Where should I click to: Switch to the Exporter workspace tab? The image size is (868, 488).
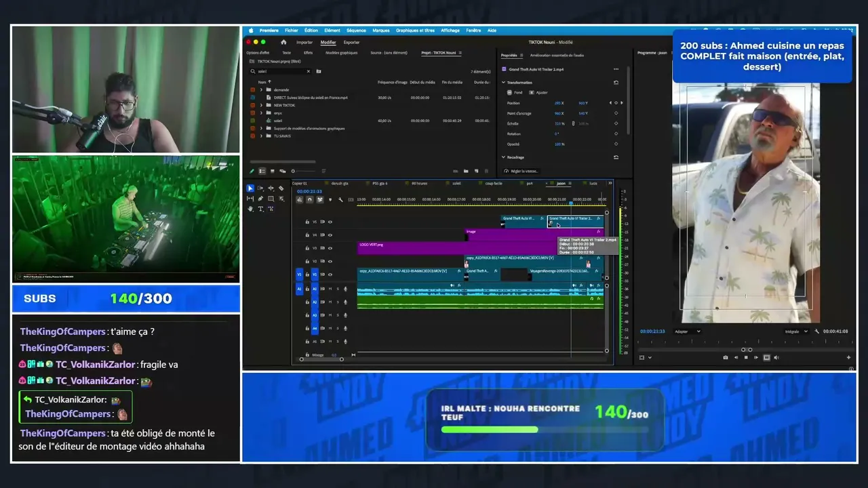[x=351, y=42]
